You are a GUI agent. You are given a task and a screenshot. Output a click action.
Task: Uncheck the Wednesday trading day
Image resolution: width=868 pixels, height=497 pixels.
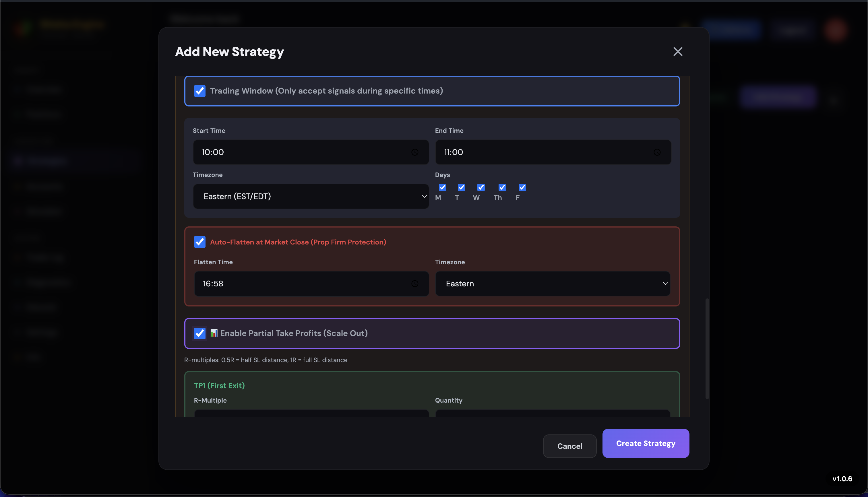coord(481,187)
